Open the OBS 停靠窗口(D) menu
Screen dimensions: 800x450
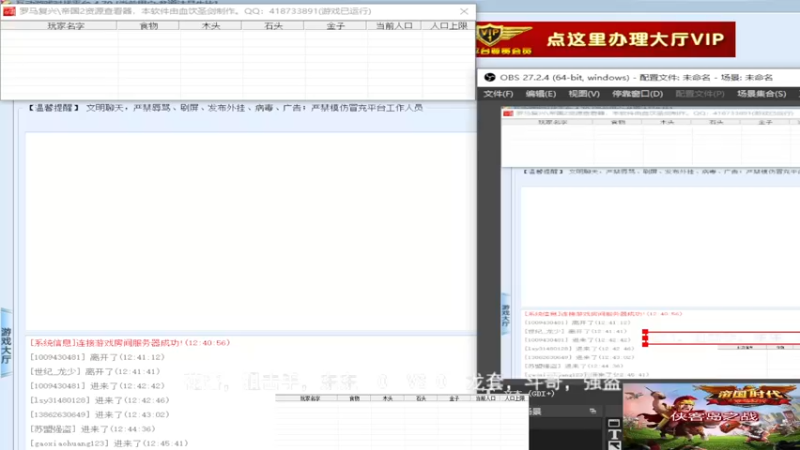(637, 94)
